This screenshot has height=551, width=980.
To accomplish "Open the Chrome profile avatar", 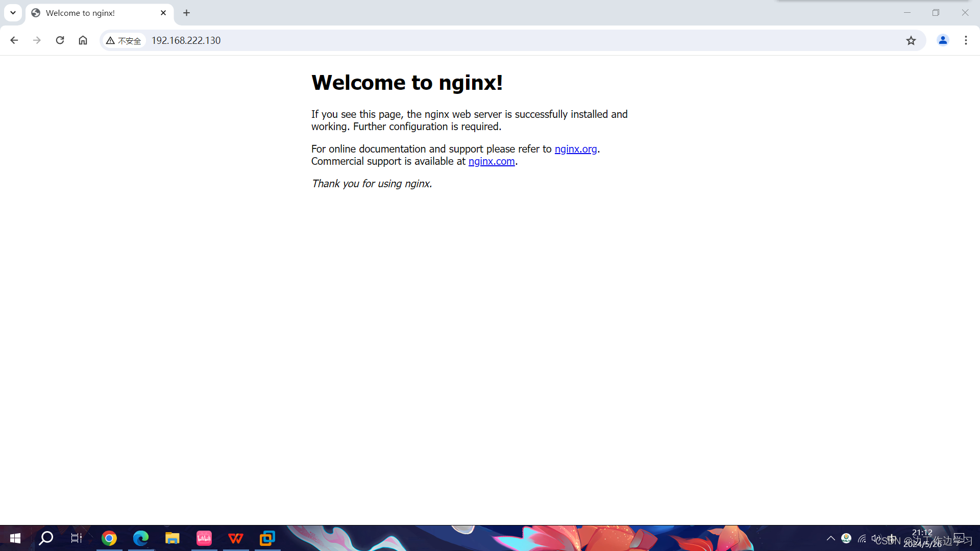I will 943,40.
